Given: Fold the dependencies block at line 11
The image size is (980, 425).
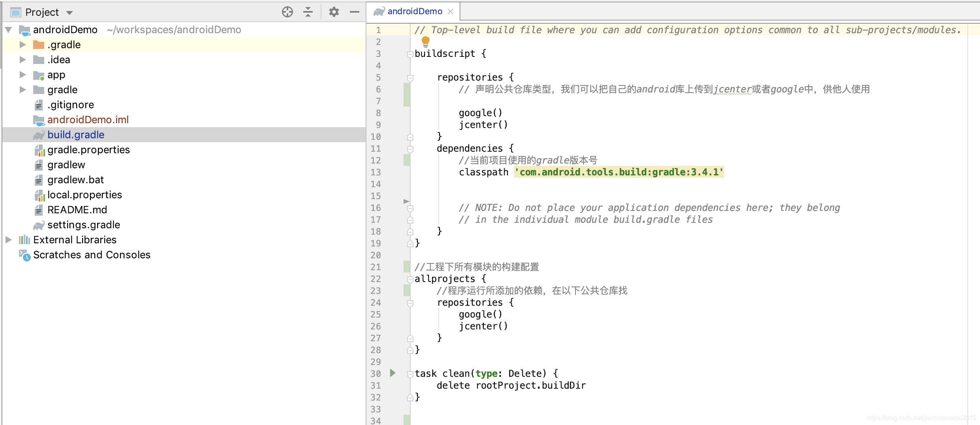Looking at the screenshot, I should tap(410, 149).
